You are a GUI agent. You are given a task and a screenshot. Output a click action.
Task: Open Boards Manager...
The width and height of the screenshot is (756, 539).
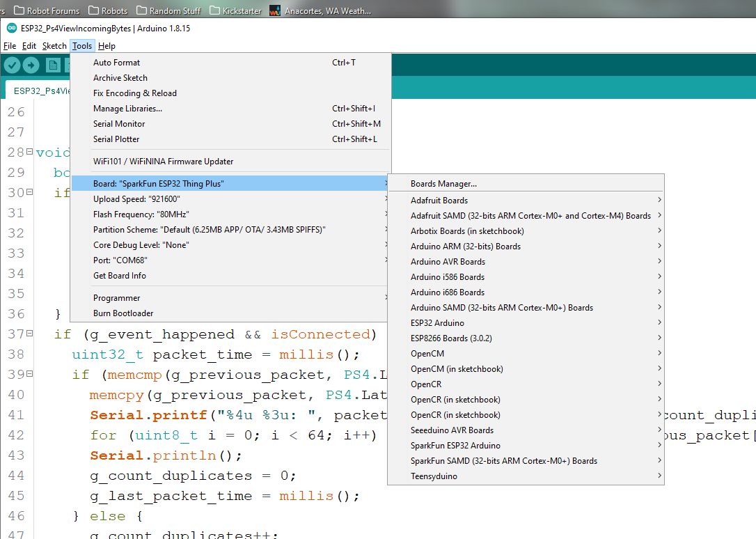pyautogui.click(x=526, y=184)
